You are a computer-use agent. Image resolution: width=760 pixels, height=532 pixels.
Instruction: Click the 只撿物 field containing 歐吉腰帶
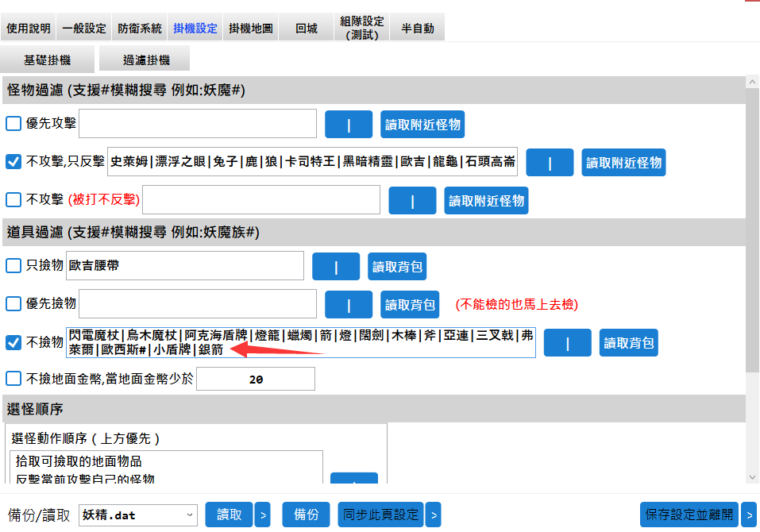(x=185, y=265)
